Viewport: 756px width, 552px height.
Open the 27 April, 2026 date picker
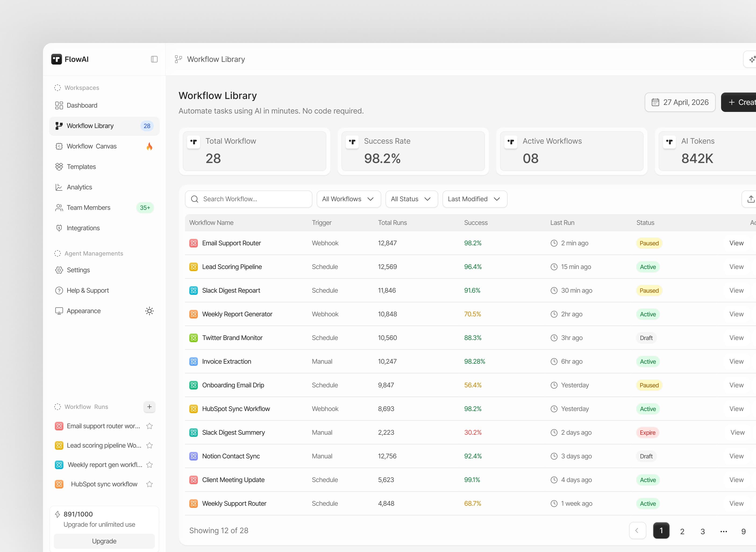680,102
